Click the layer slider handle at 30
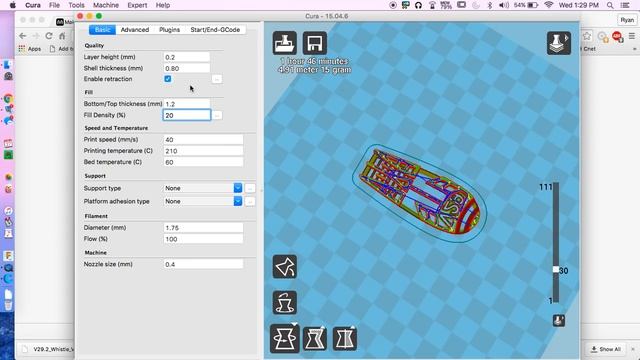 [556, 270]
